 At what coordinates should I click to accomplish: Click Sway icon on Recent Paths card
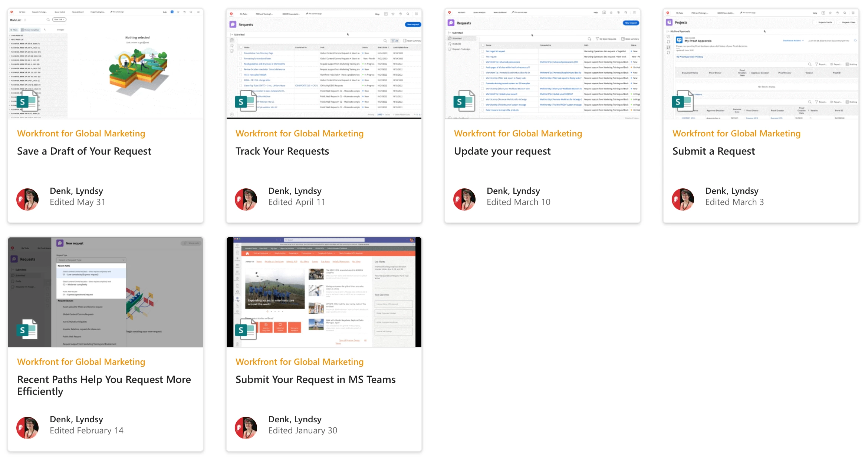click(27, 330)
